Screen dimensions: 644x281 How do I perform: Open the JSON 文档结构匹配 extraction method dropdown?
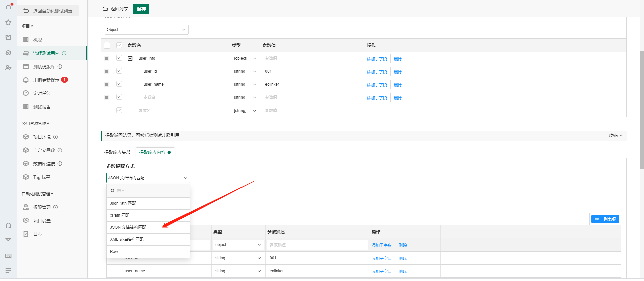(x=148, y=178)
